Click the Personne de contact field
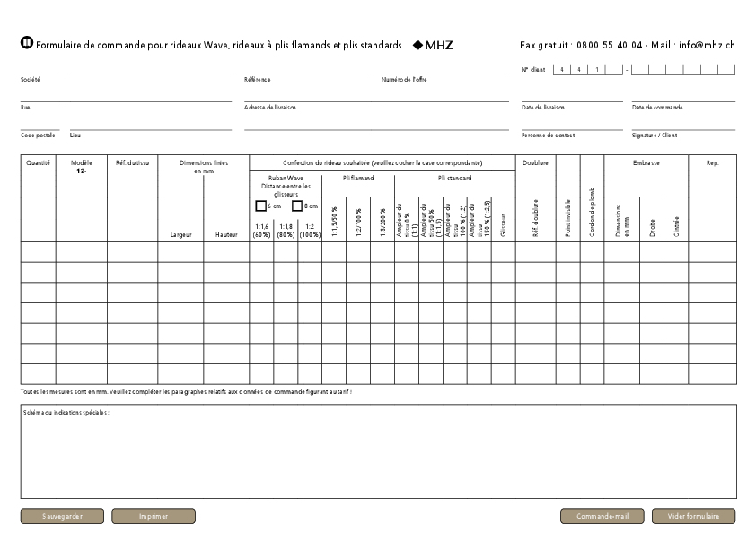756x534 pixels. point(571,125)
